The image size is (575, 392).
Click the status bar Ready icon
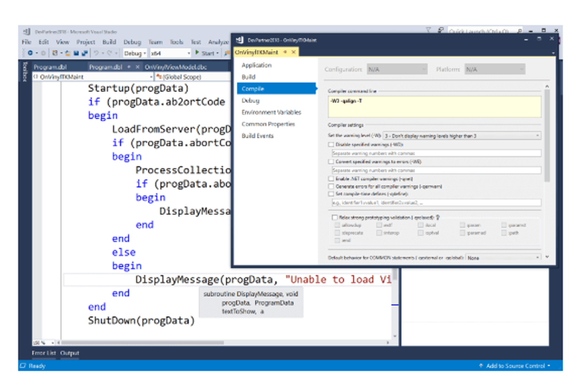pyautogui.click(x=23, y=366)
